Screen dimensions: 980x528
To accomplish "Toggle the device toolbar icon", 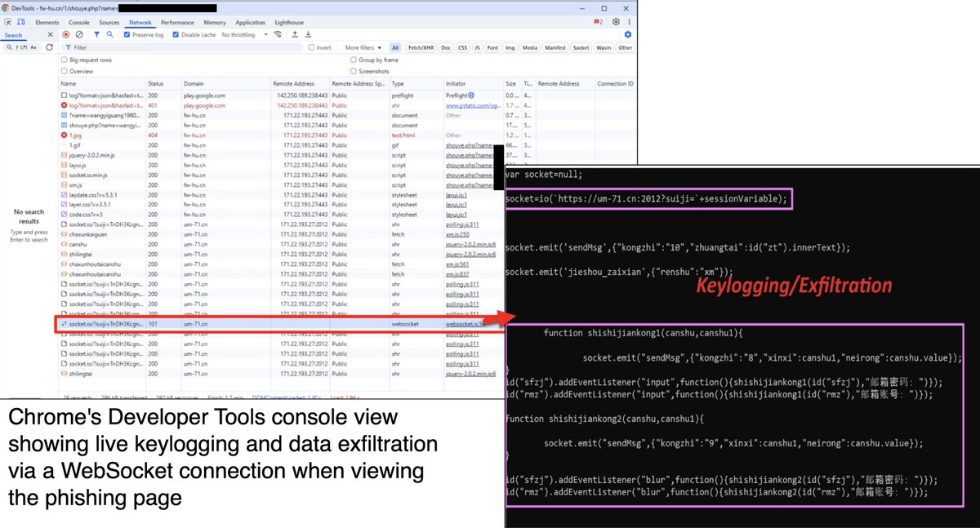I will (20, 22).
